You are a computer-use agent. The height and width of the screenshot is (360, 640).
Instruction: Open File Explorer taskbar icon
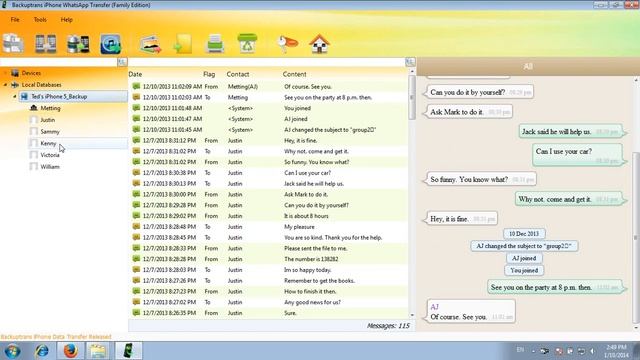coord(98,351)
